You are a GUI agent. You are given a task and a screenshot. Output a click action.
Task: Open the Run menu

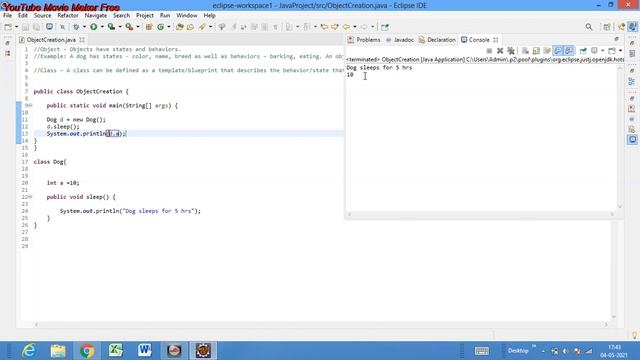point(165,16)
